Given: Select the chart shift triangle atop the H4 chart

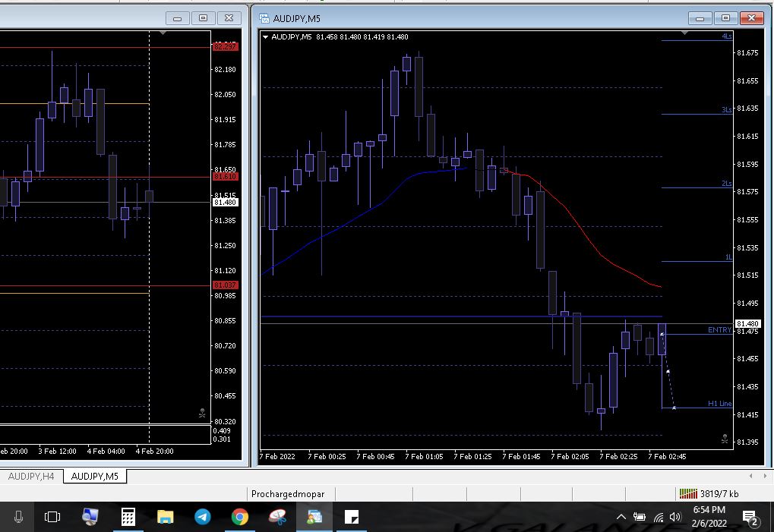Looking at the screenshot, I should click(163, 33).
